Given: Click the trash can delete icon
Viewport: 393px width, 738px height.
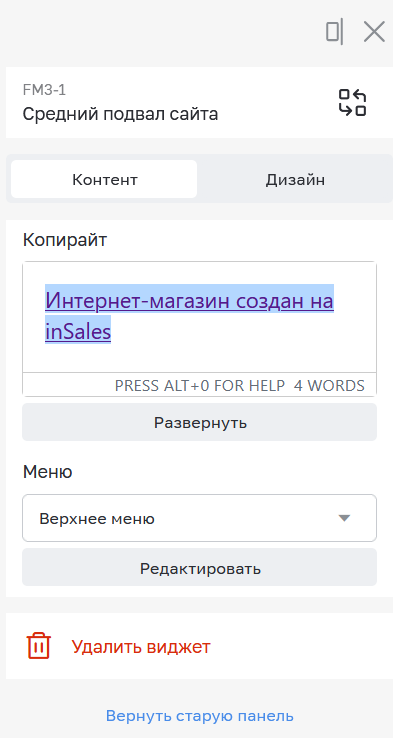Looking at the screenshot, I should [x=39, y=646].
